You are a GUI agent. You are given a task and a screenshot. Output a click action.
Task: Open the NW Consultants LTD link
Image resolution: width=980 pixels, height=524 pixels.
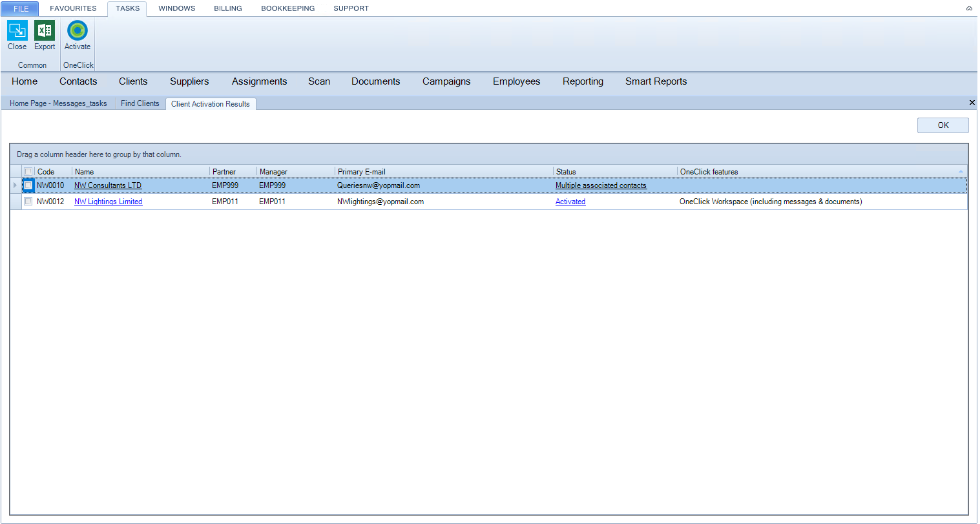[x=108, y=185]
